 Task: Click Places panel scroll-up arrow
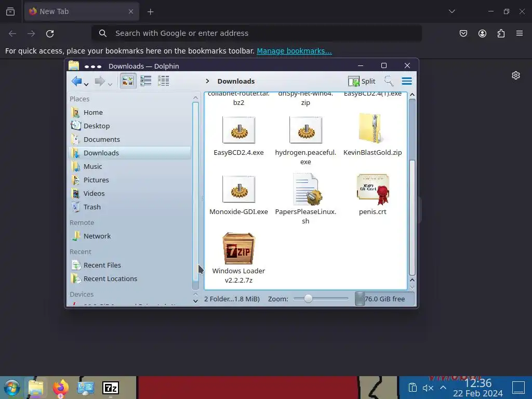(195, 98)
